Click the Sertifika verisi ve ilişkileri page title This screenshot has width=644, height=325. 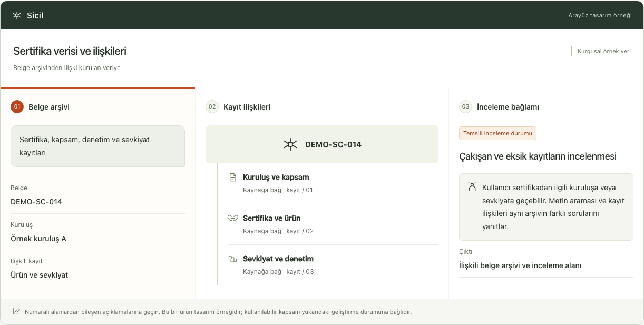[x=70, y=51]
